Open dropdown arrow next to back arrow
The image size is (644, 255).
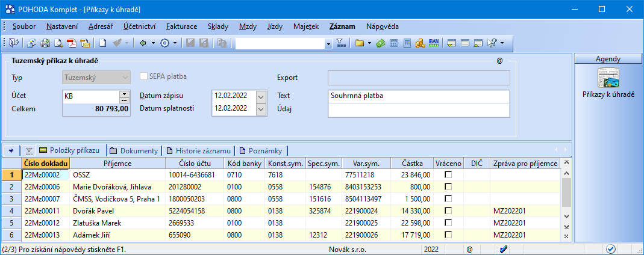[x=153, y=43]
